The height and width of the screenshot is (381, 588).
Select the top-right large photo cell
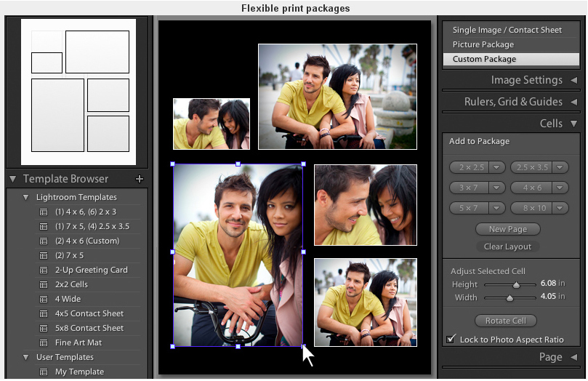click(337, 97)
